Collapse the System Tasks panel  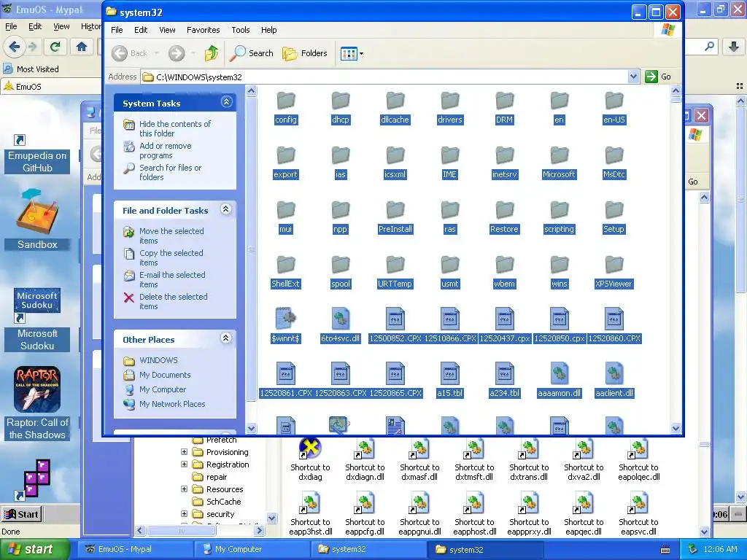226,102
